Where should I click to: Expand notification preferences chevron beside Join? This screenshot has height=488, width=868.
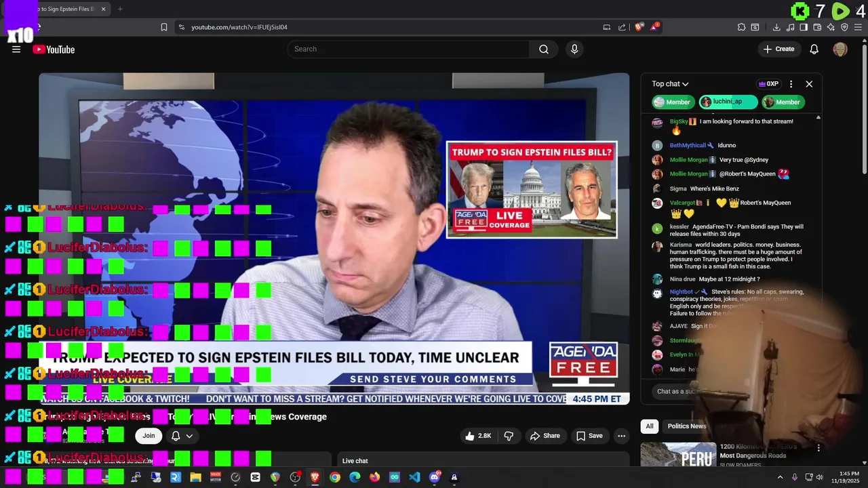click(189, 436)
